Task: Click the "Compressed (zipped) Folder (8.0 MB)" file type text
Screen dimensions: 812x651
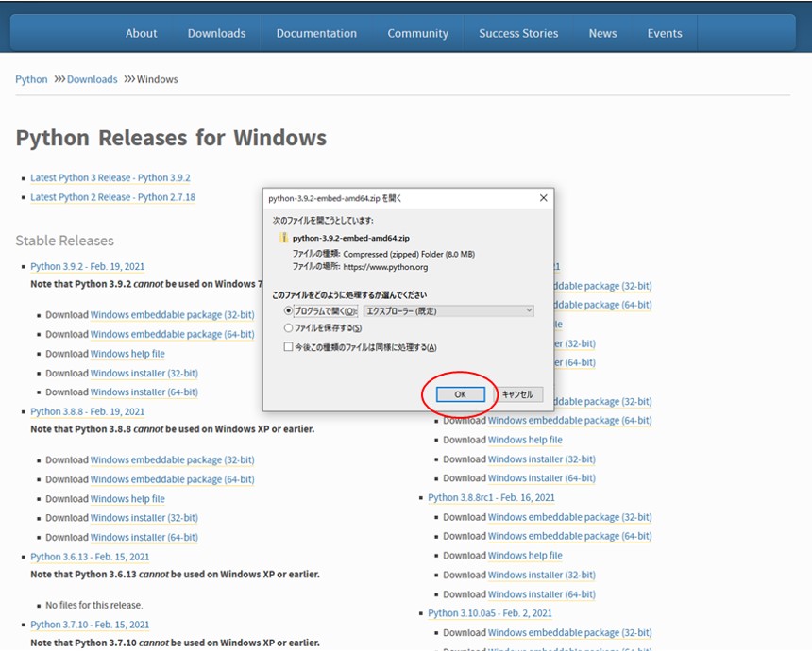Action: point(409,254)
